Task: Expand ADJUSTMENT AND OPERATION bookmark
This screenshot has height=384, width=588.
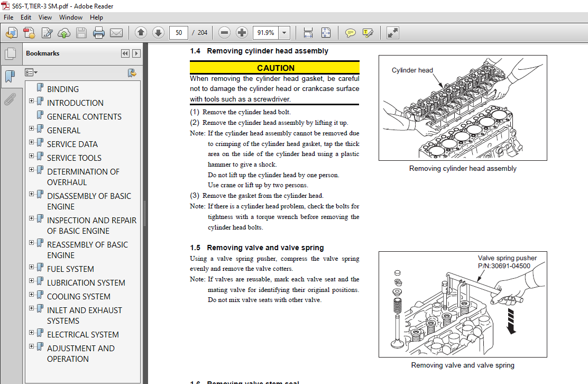Action: click(x=32, y=346)
